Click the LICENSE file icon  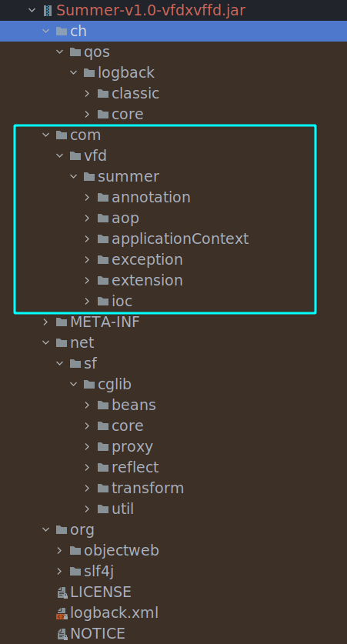62,592
